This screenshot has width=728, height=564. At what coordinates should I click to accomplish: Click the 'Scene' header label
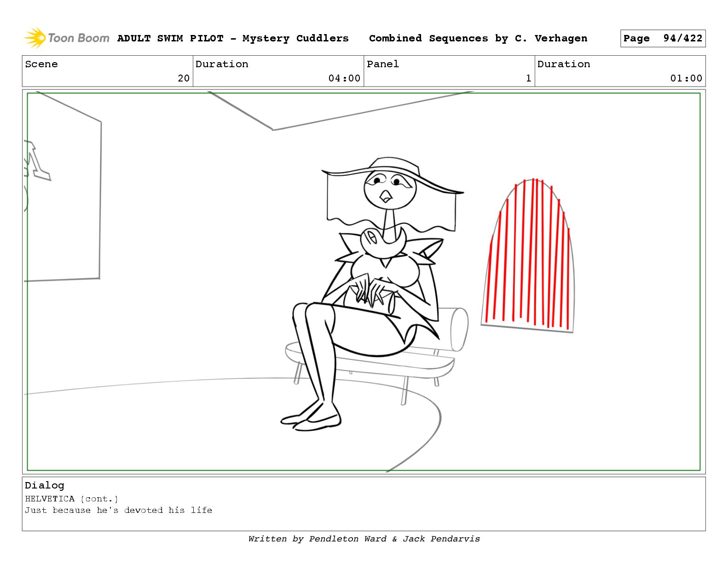click(x=41, y=64)
